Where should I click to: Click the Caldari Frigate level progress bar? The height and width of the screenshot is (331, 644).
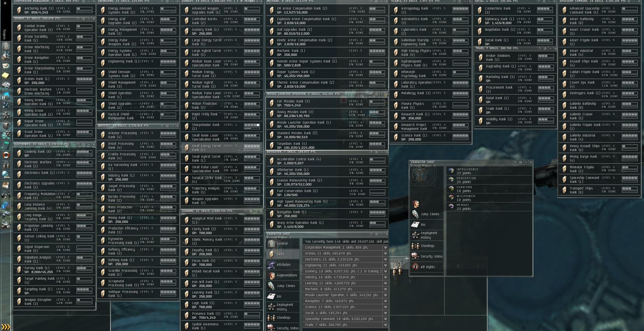pos(630,72)
